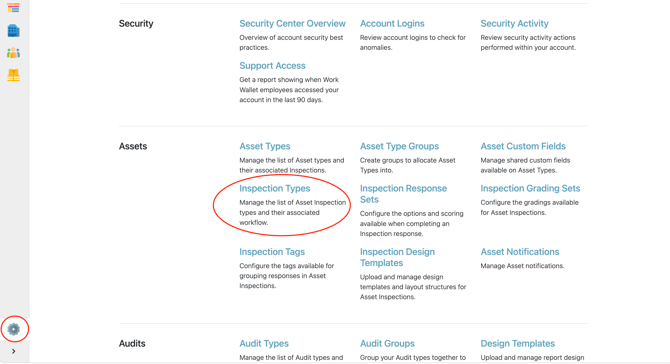The height and width of the screenshot is (364, 670).
Task: Click the orange safety vest icon
Action: (x=13, y=75)
